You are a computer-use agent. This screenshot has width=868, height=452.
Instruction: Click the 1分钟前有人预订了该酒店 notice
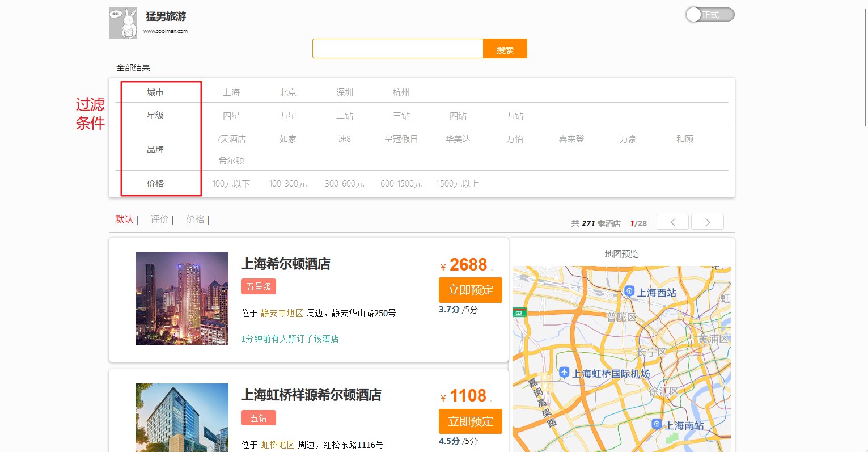pos(290,339)
